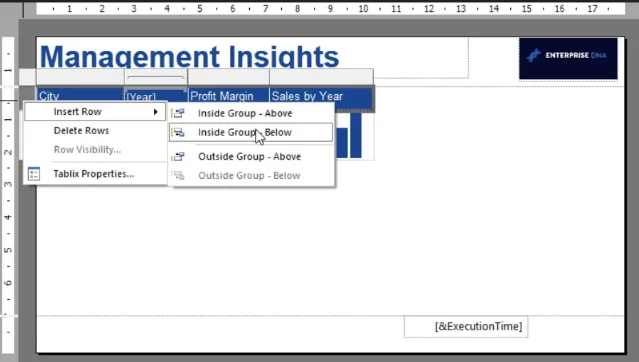
Task: Open the Insert Row submenu
Action: (x=95, y=112)
